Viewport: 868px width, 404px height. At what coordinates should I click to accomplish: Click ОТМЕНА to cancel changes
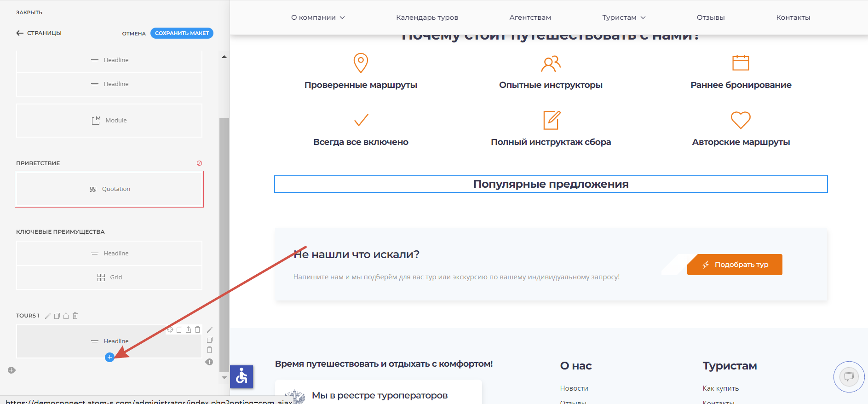(134, 34)
